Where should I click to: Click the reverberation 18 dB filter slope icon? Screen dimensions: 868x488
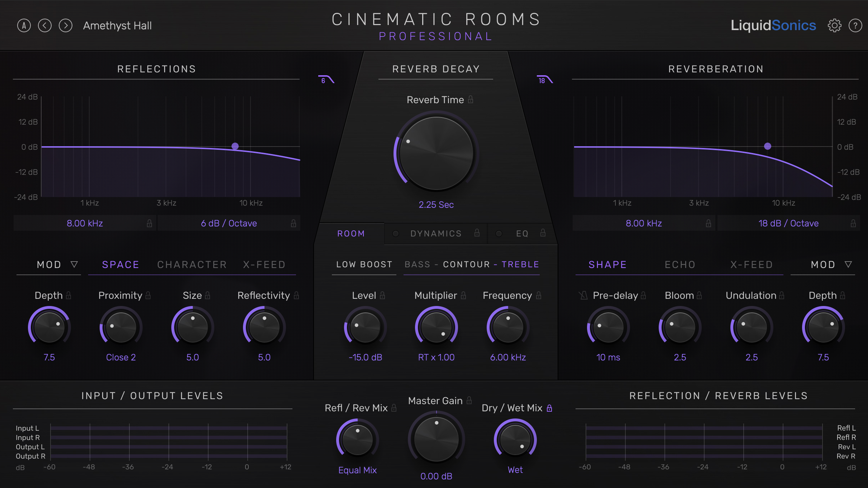(x=545, y=80)
